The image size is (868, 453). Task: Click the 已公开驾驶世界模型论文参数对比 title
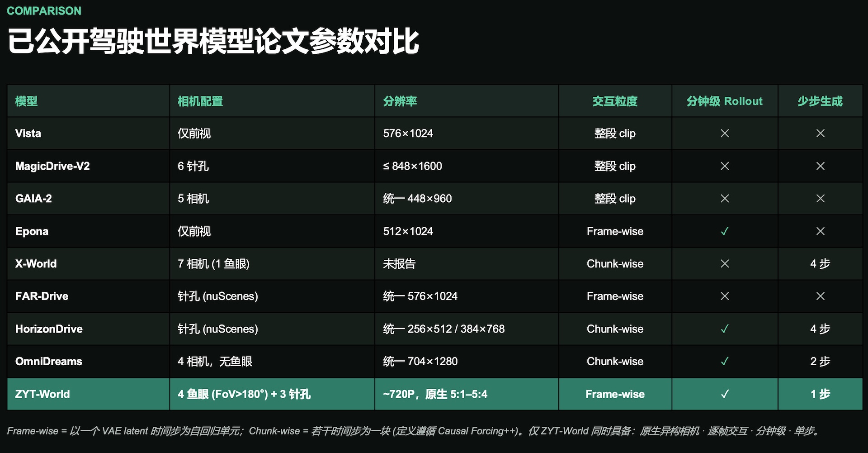point(213,42)
